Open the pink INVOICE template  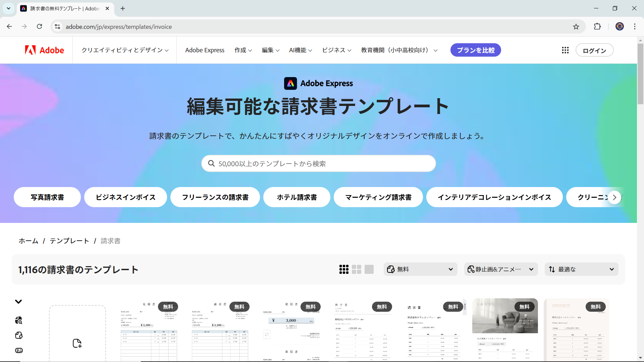point(576,330)
